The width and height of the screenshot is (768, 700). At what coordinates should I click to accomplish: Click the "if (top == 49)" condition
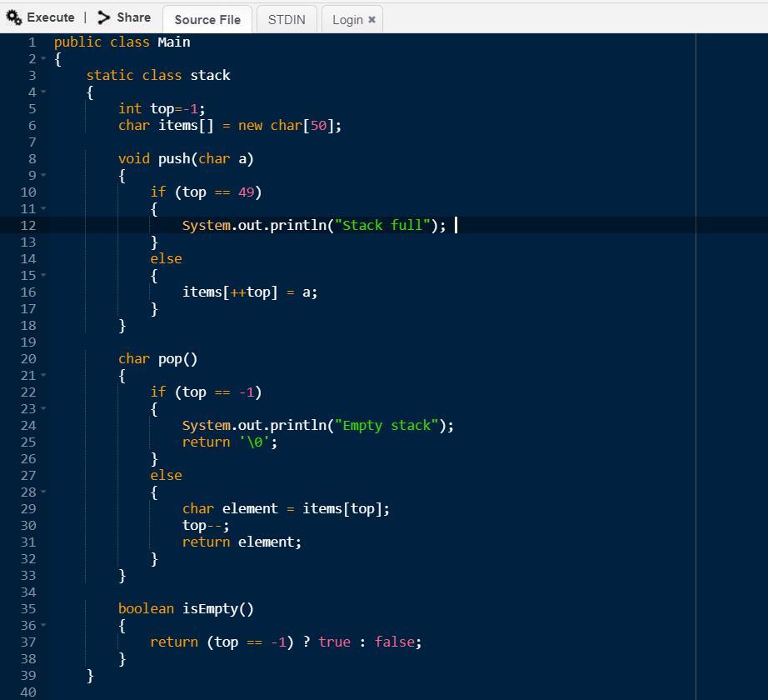click(207, 192)
